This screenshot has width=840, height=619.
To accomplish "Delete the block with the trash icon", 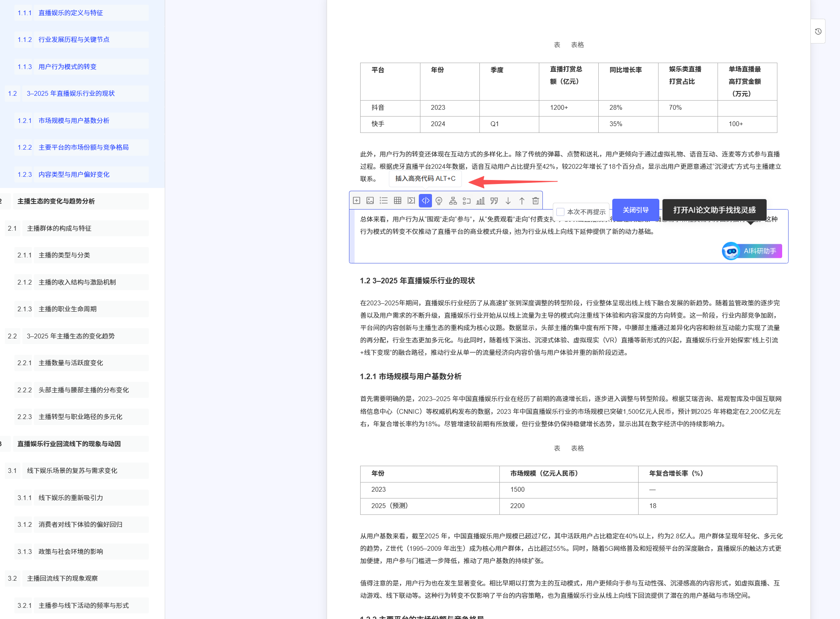I will tap(536, 201).
